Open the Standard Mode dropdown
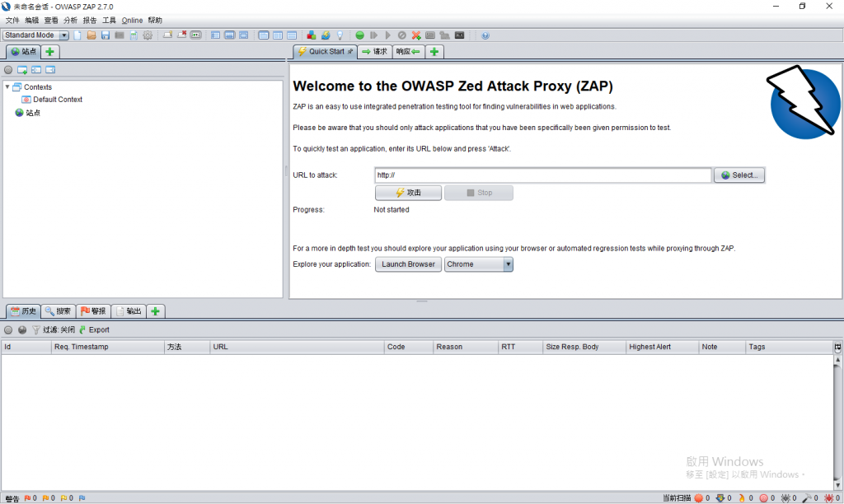This screenshot has height=504, width=844. (x=35, y=35)
